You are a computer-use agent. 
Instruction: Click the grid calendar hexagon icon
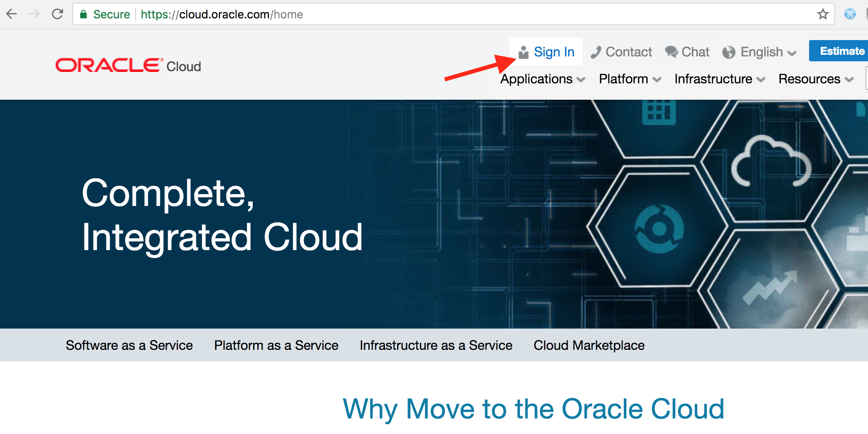coord(659,112)
